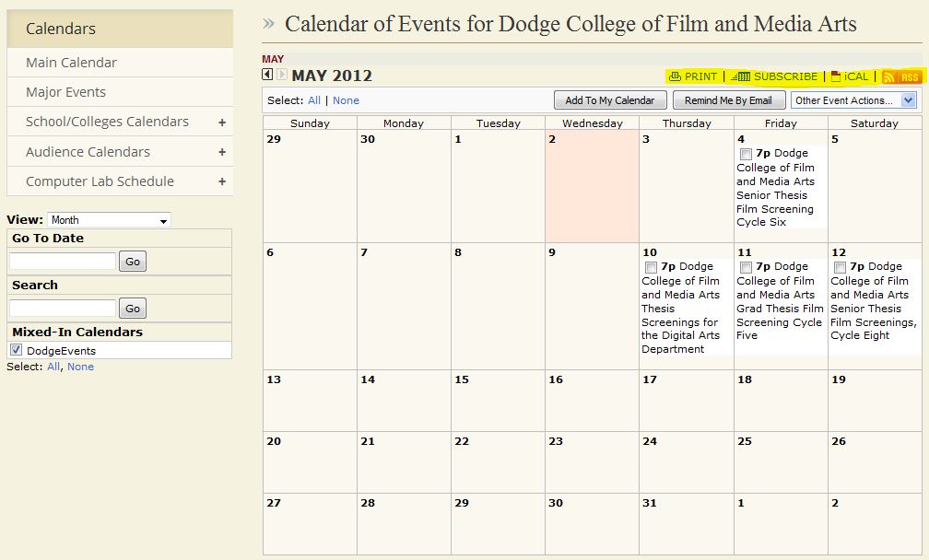Screen dimensions: 929x560
Task: Expand School/Colleges Calendars plus sign
Action: click(221, 122)
